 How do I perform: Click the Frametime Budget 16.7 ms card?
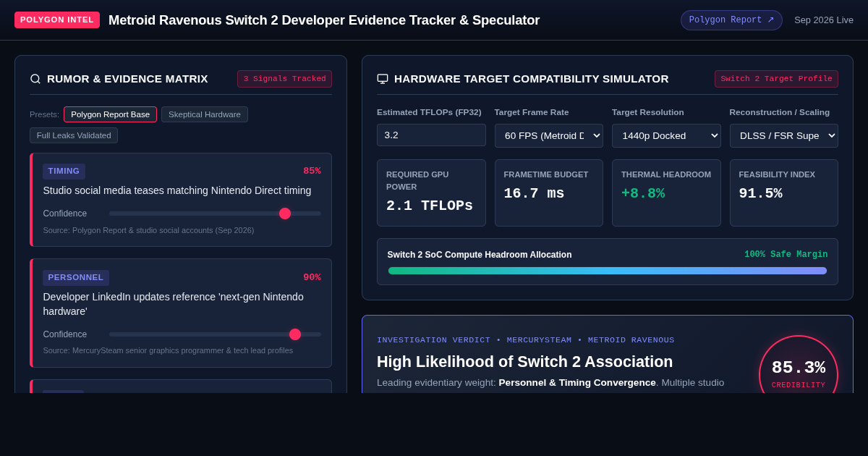click(x=549, y=193)
